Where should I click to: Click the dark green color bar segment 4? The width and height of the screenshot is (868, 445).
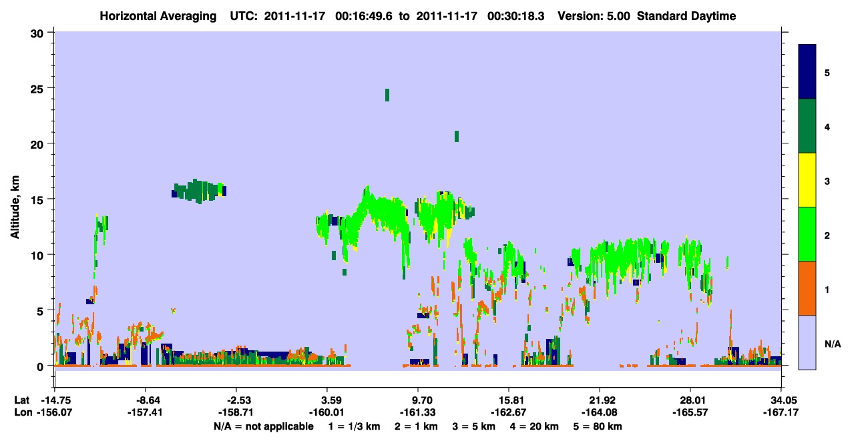point(807,126)
